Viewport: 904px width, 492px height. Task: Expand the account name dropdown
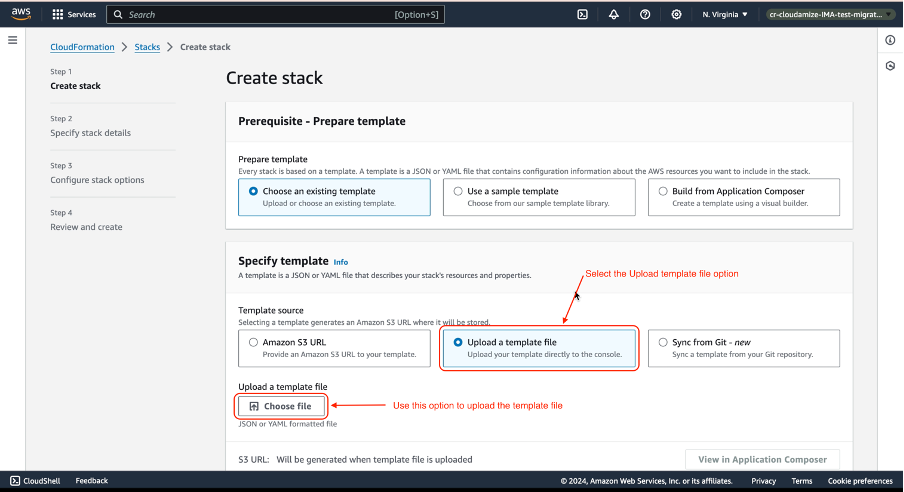pos(829,15)
